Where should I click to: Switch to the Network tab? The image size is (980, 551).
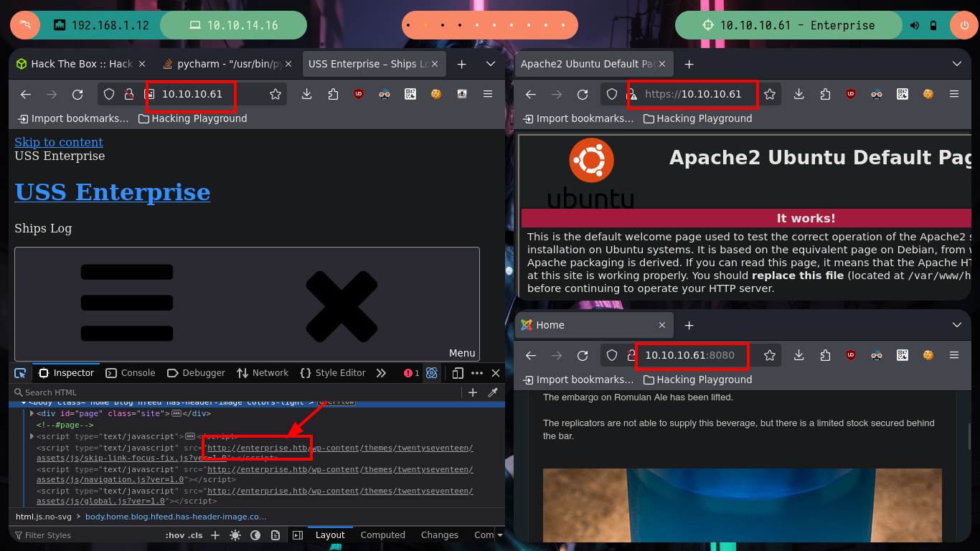[x=262, y=373]
